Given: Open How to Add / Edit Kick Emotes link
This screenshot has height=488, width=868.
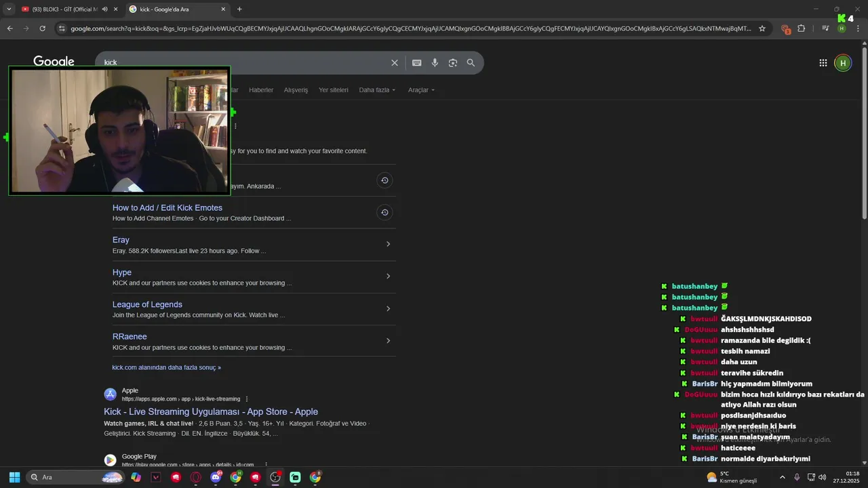Looking at the screenshot, I should [167, 208].
